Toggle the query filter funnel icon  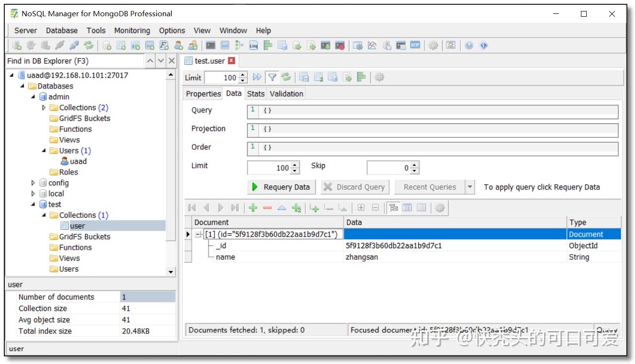pyautogui.click(x=272, y=77)
